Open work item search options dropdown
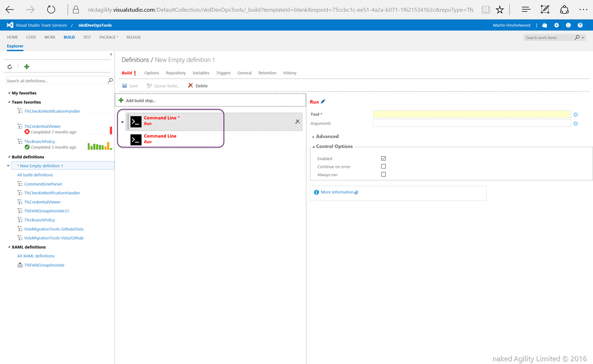The height and width of the screenshot is (364, 593). click(582, 38)
